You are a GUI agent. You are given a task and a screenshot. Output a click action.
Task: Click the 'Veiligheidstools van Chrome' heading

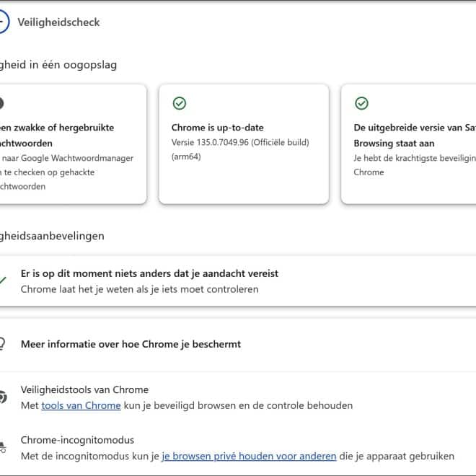84,389
